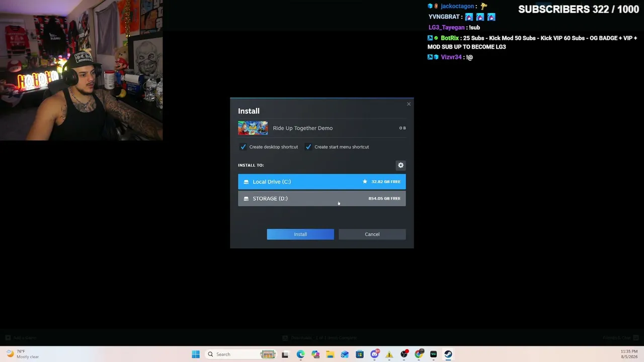The height and width of the screenshot is (362, 644).
Task: Click the webcam overlay of the streamer
Action: (82, 70)
